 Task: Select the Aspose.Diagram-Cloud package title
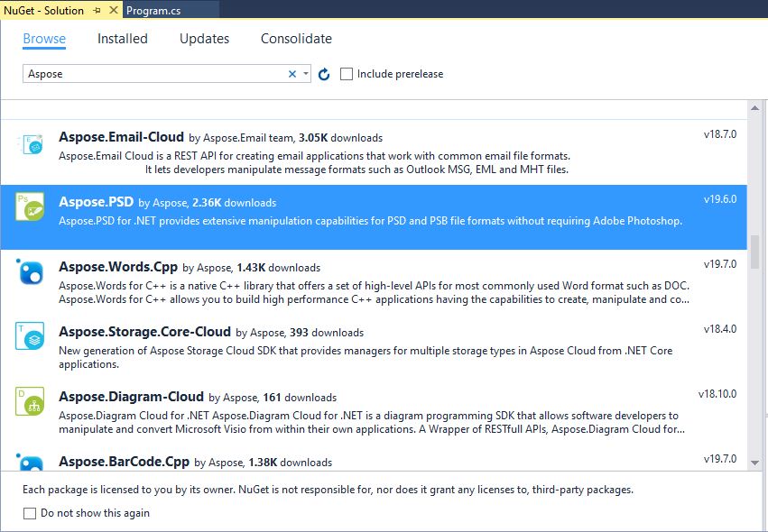pos(131,397)
